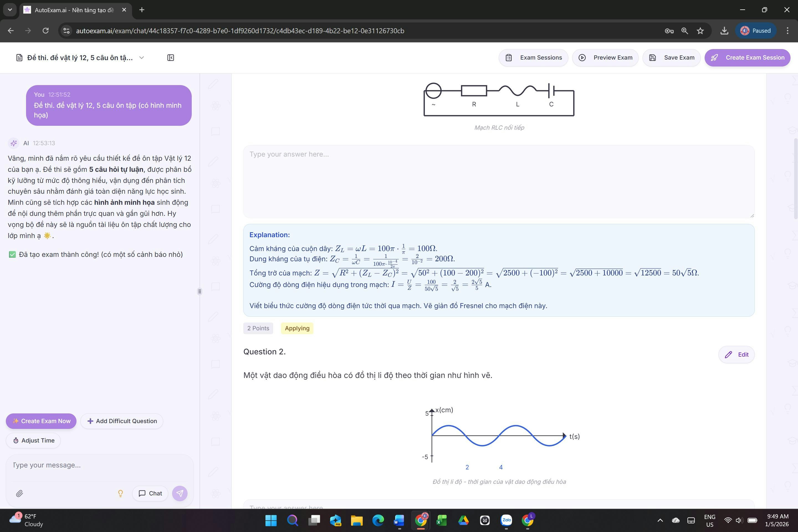Edit Question 2 using the pencil icon
The image size is (798, 532).
click(x=728, y=354)
